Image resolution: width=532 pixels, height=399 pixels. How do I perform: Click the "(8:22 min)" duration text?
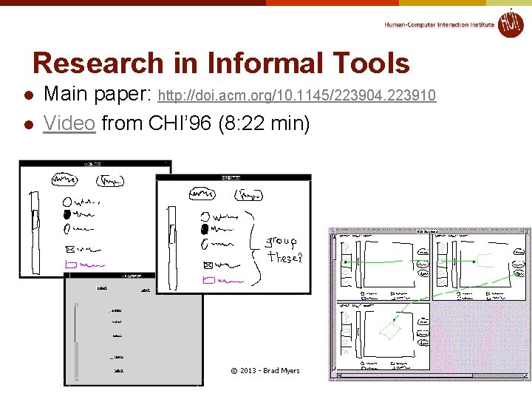coord(264,123)
